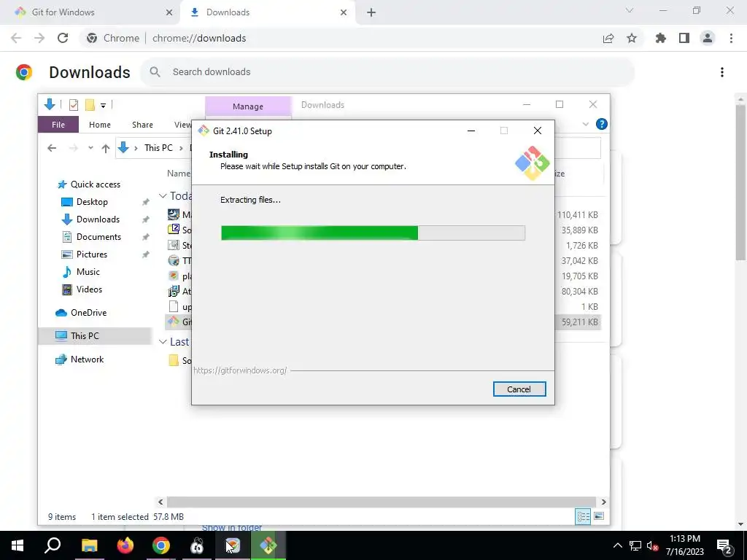Open Chrome three-dot main menu
747x560 pixels.
click(x=731, y=38)
